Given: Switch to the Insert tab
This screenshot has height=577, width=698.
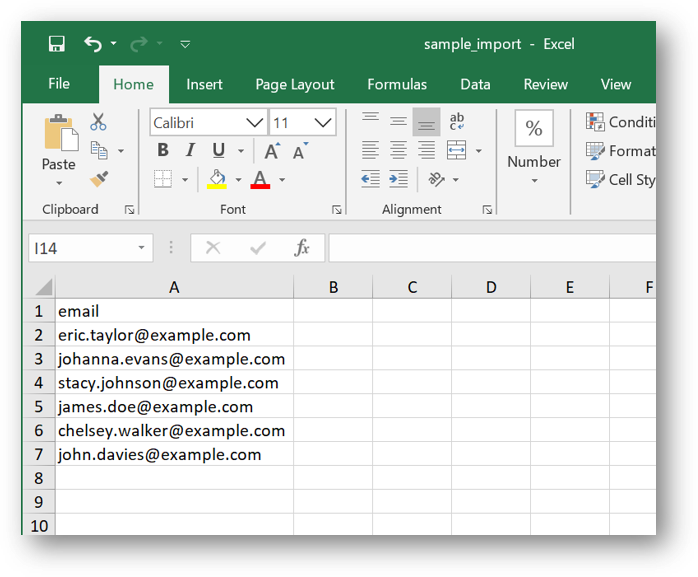Looking at the screenshot, I should [x=204, y=84].
